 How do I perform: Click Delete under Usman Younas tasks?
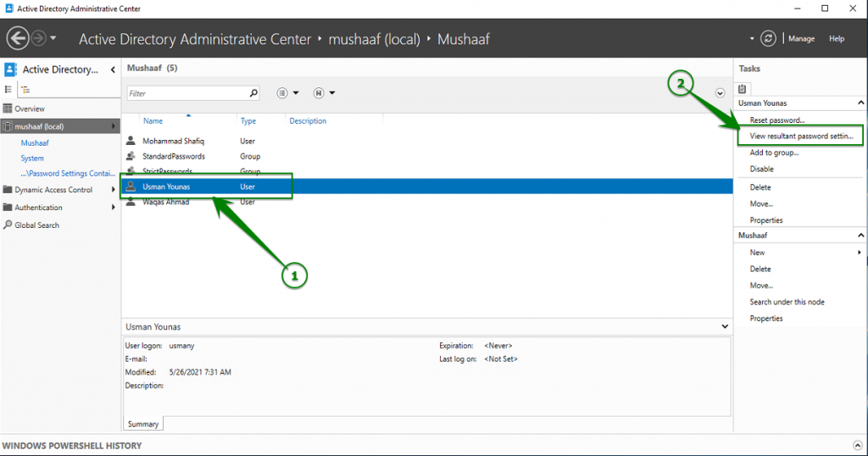(760, 187)
